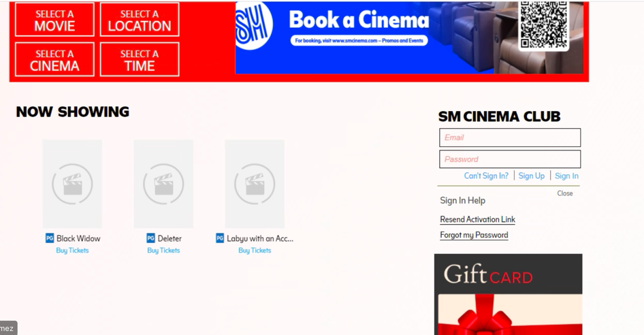The width and height of the screenshot is (644, 335).
Task: Open Black Widow poster placeholder
Action: tap(72, 184)
